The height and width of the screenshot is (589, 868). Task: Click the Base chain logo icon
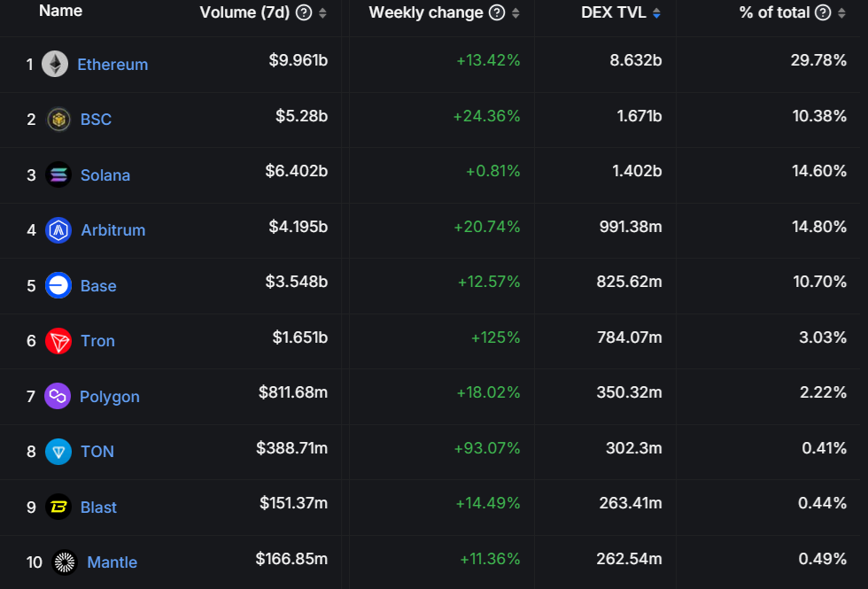click(x=58, y=285)
